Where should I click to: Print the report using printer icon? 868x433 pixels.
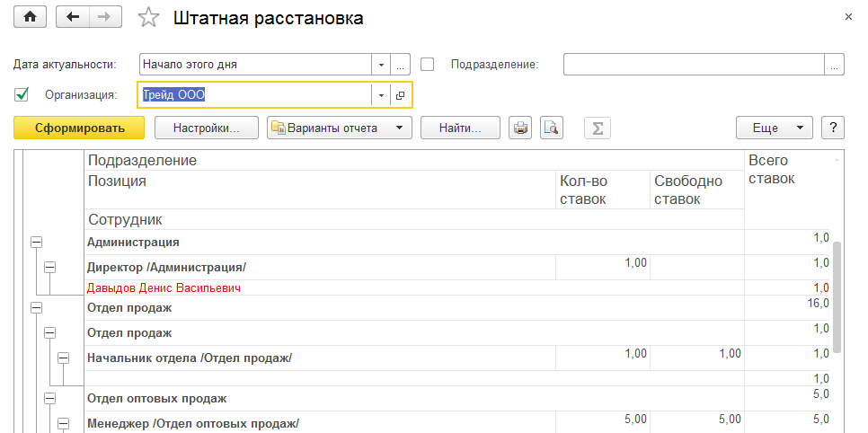click(519, 128)
